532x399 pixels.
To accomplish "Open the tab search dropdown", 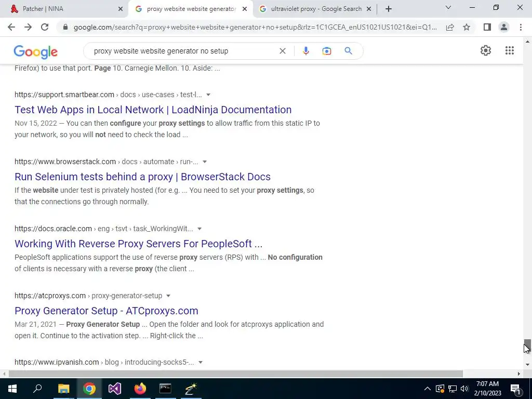I will click(448, 7).
